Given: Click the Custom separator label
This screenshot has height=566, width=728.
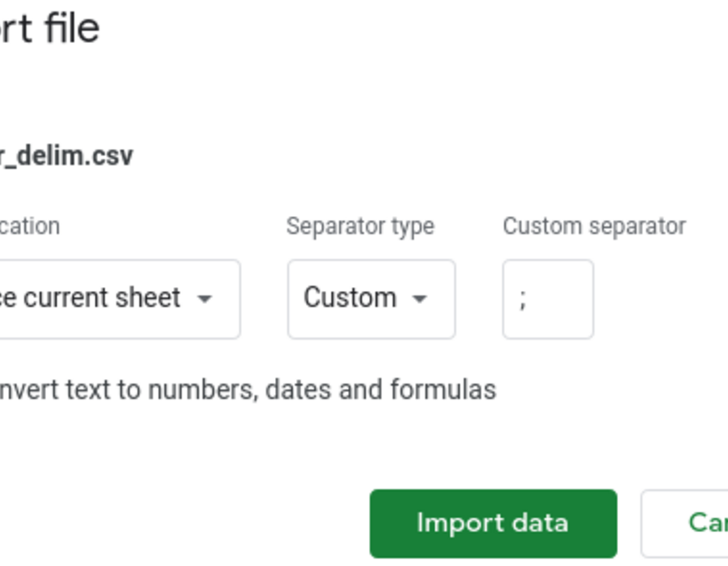Looking at the screenshot, I should click(595, 226).
